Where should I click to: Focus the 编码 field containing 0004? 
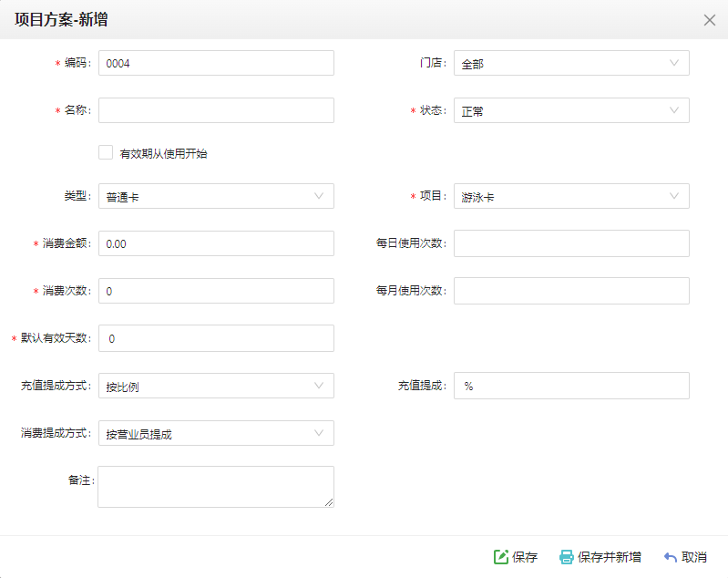tap(216, 63)
